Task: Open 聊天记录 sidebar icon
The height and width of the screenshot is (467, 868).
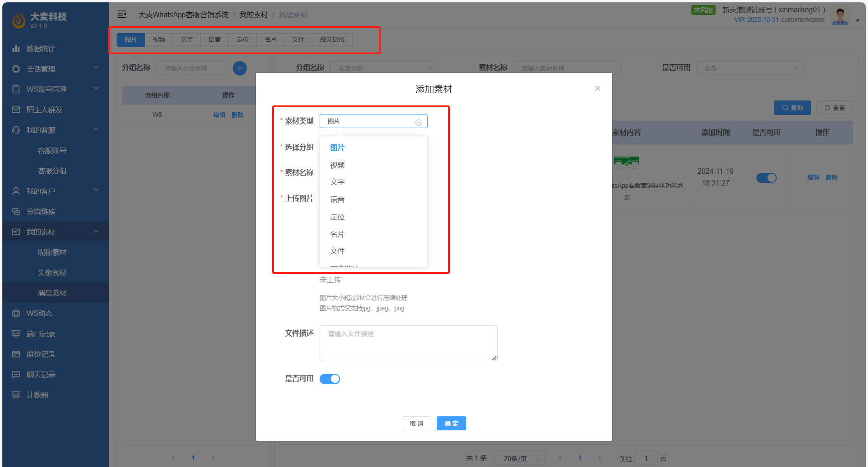Action: [x=16, y=374]
